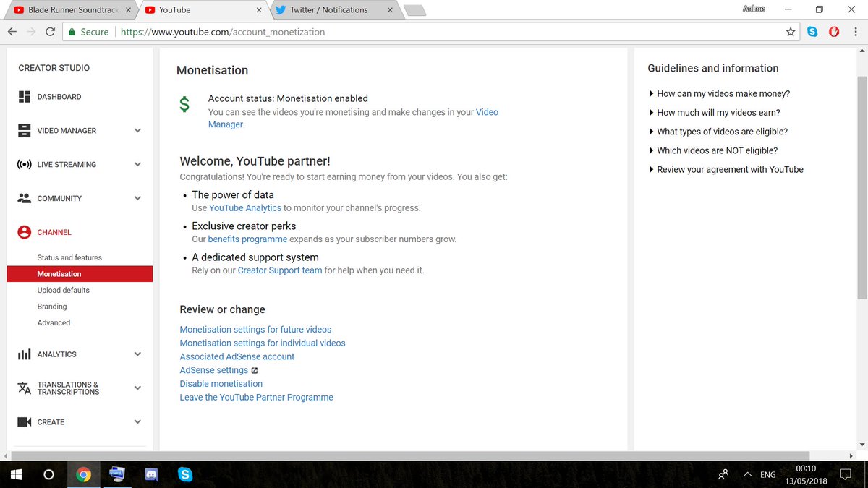
Task: Open Advanced in the Channel menu
Action: point(54,322)
